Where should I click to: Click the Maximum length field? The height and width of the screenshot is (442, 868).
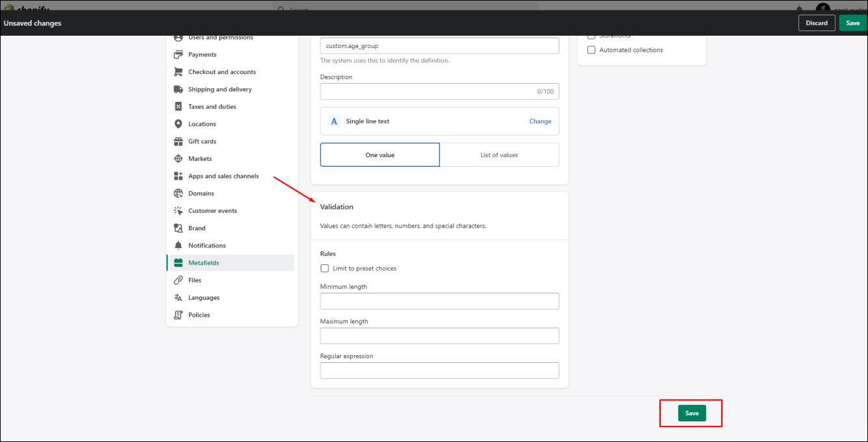[440, 336]
